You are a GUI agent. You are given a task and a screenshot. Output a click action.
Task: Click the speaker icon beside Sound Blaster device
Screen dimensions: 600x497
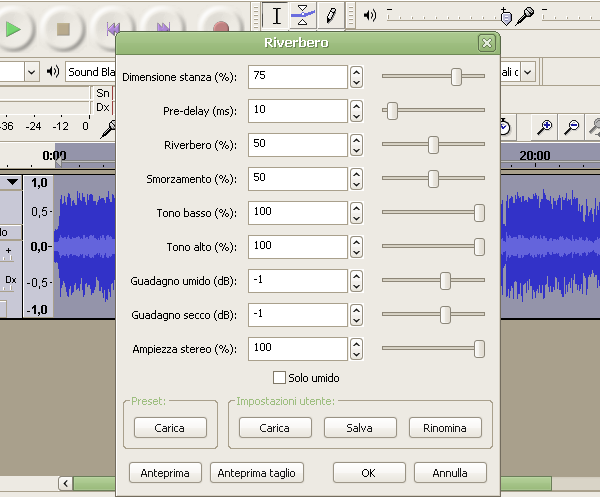(53, 72)
